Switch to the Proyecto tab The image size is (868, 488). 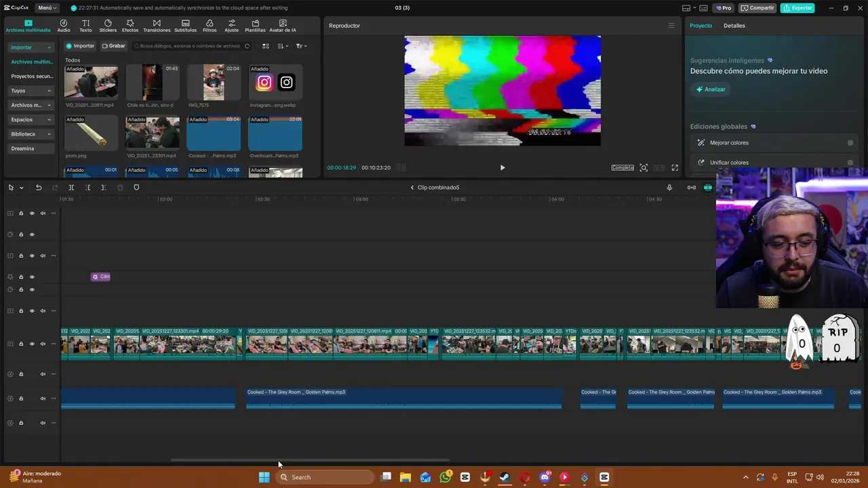coord(701,26)
